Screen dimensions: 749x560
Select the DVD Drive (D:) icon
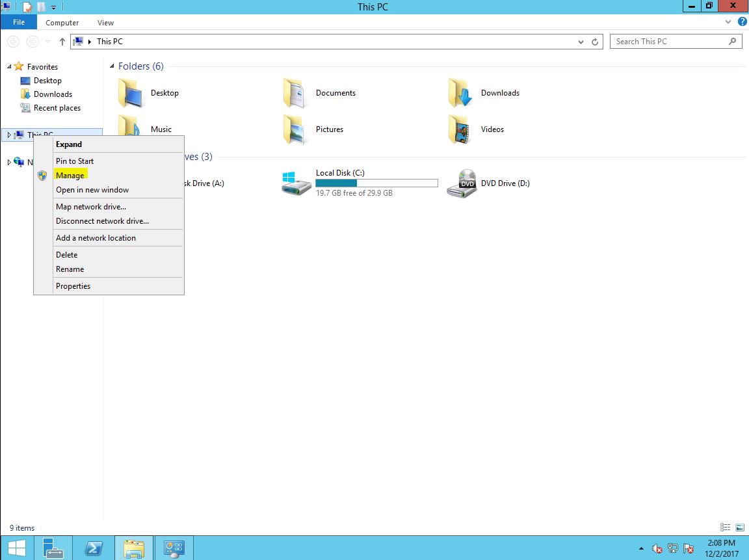462,183
